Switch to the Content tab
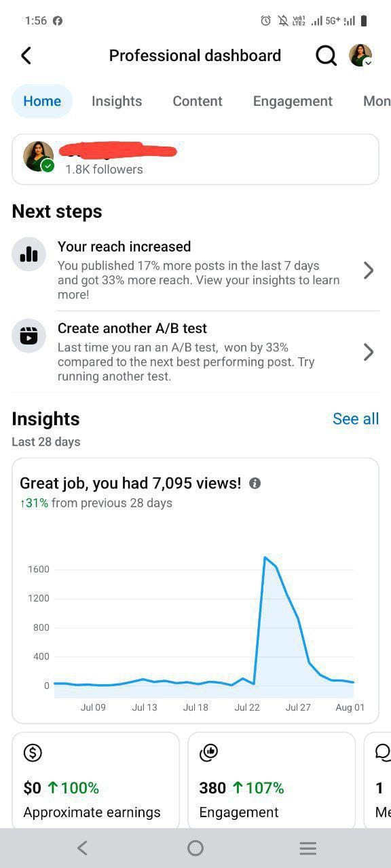Viewport: 391px width, 868px height. pos(198,101)
